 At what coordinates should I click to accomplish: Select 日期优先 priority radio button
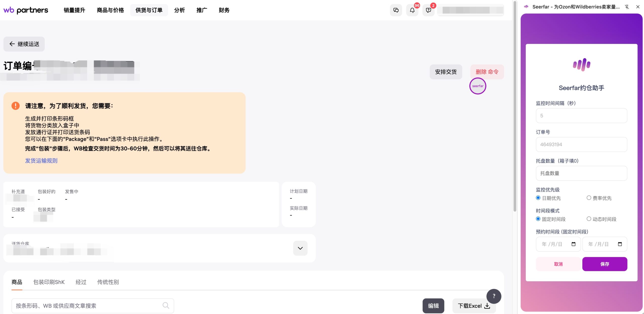(538, 198)
